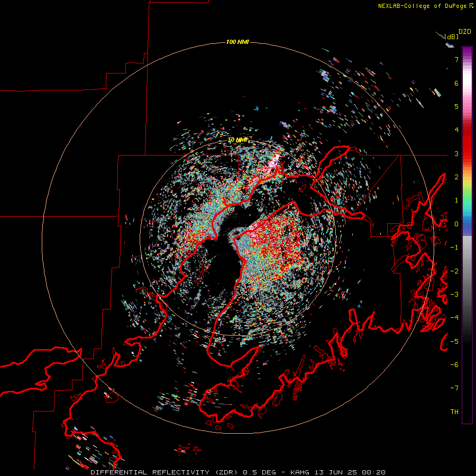Viewport: 476px width, 476px height.
Task: Click the DIFFERENTIAL REFLECTIVITY caption text
Action: click(150, 472)
